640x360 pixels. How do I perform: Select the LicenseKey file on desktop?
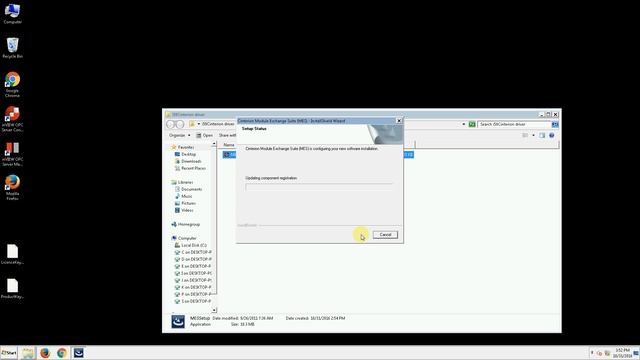coord(12,254)
